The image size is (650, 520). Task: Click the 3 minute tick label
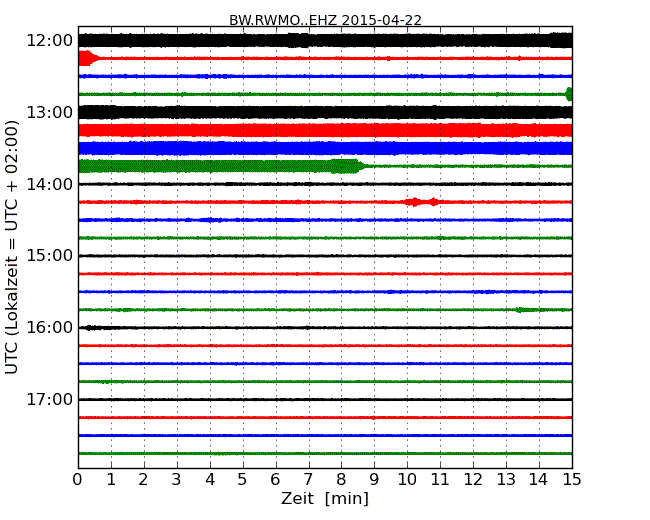[177, 480]
